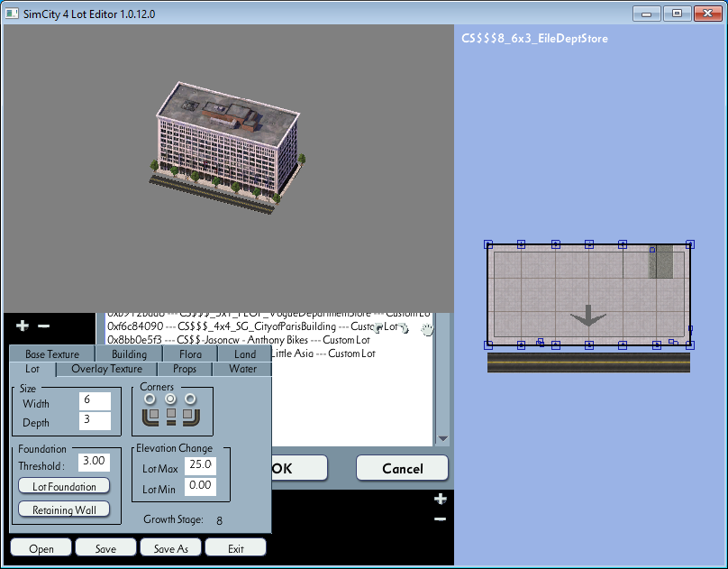Viewport: 728px width, 569px height.
Task: Select the middle Corners radio button
Action: point(170,399)
